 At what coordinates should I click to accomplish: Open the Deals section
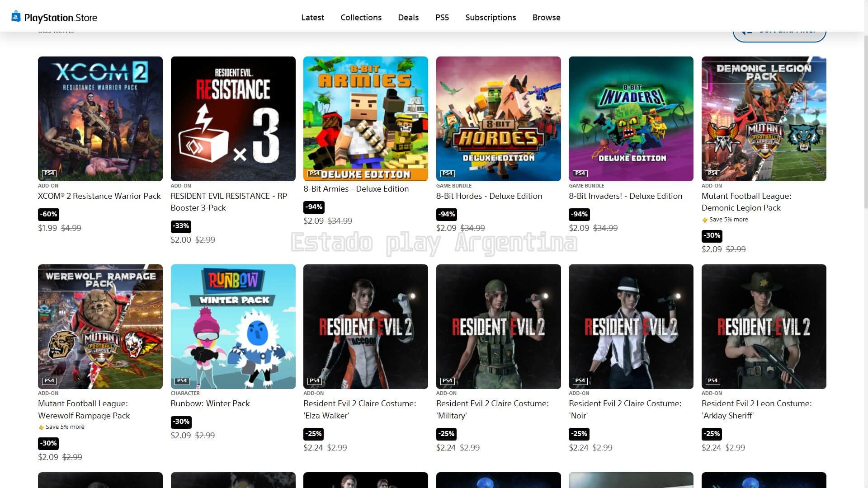[408, 18]
